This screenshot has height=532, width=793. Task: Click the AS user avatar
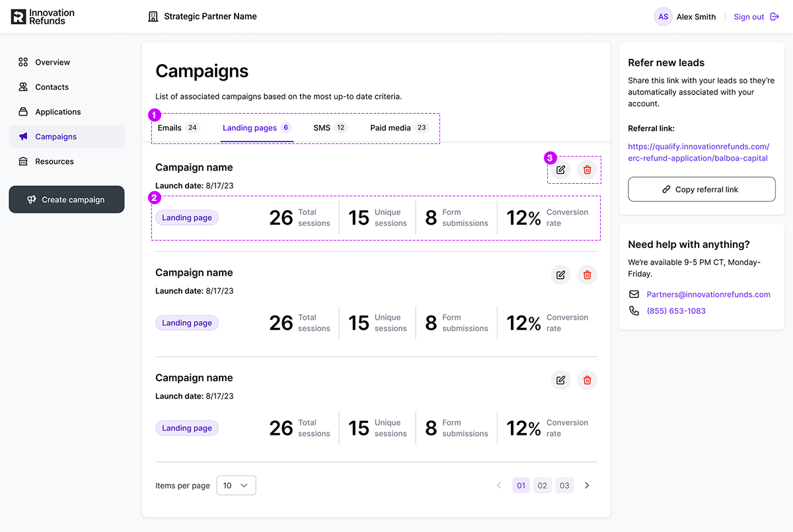[x=663, y=17]
